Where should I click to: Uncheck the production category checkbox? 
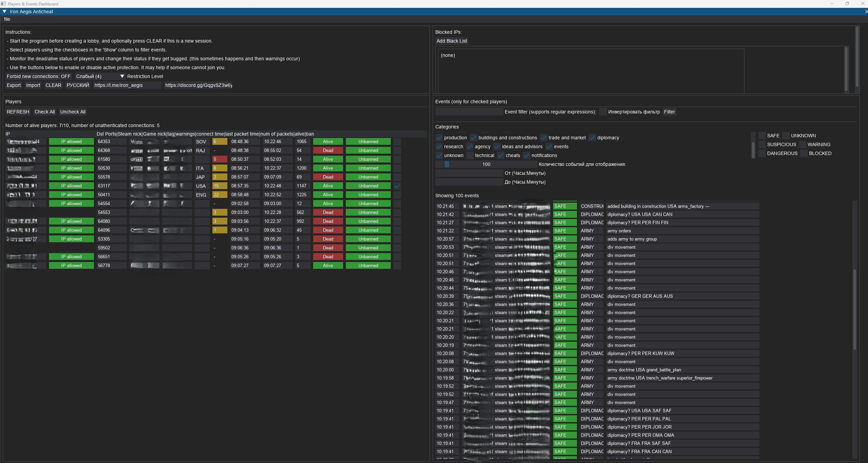click(x=439, y=138)
